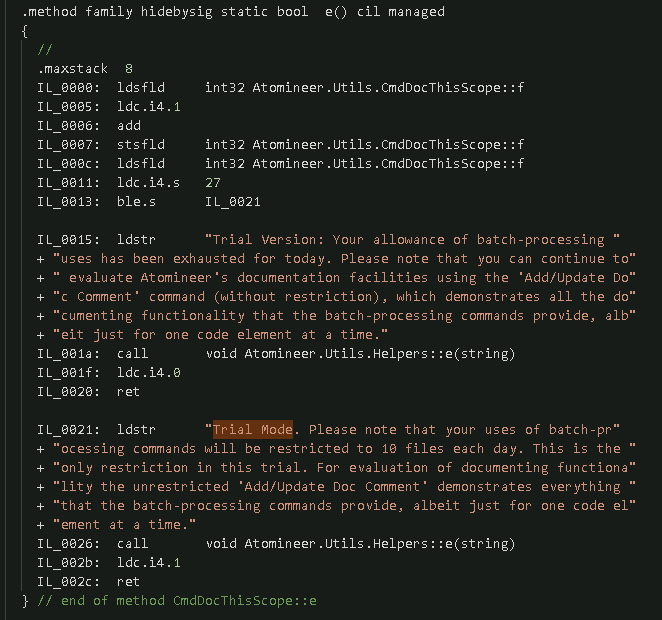Click the call opcode at IL_001a

pos(133,354)
